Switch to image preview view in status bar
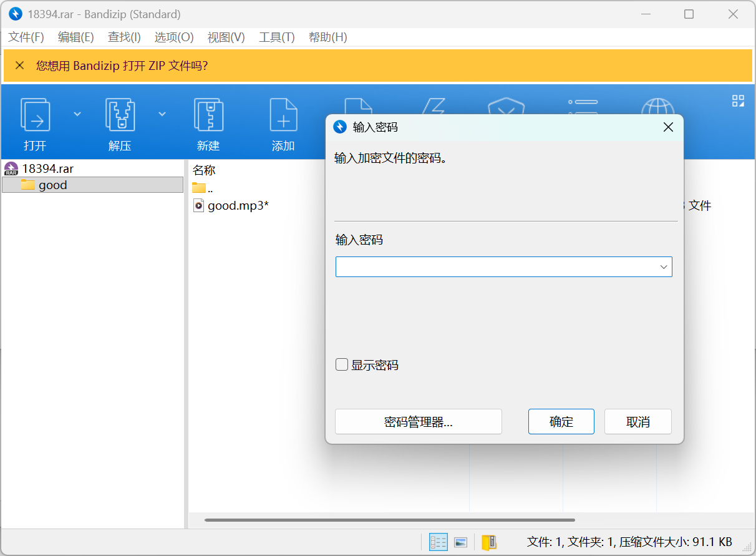The width and height of the screenshot is (756, 556). point(461,542)
